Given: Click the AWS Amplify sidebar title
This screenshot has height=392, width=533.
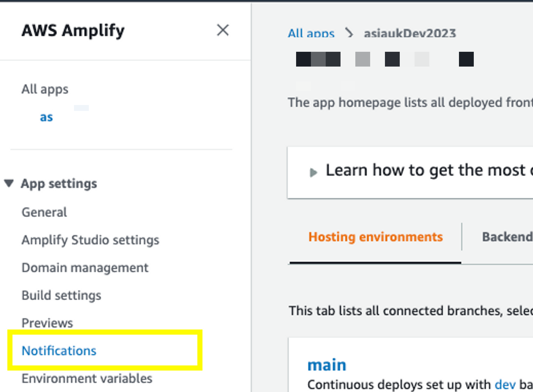Looking at the screenshot, I should coord(73,30).
